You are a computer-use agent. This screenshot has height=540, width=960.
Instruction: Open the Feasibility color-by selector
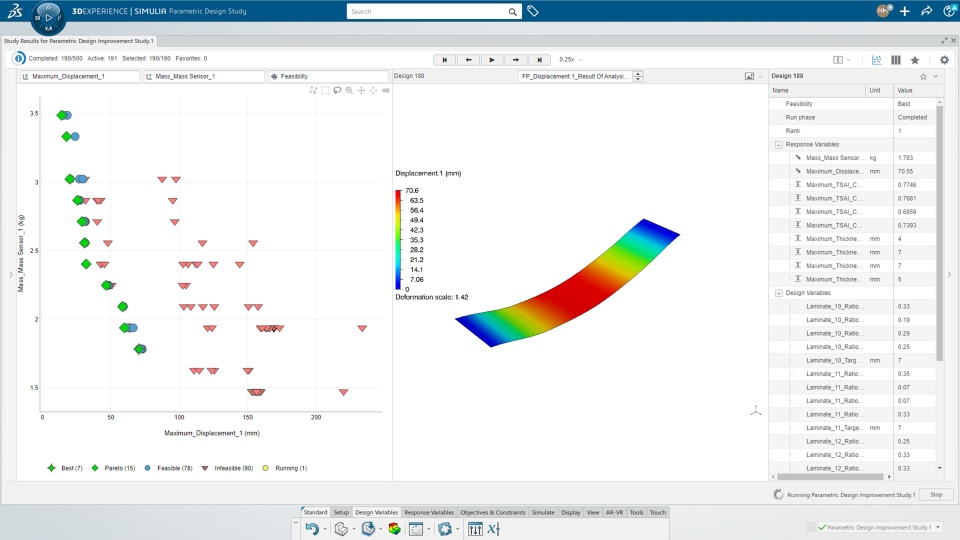tap(328, 77)
